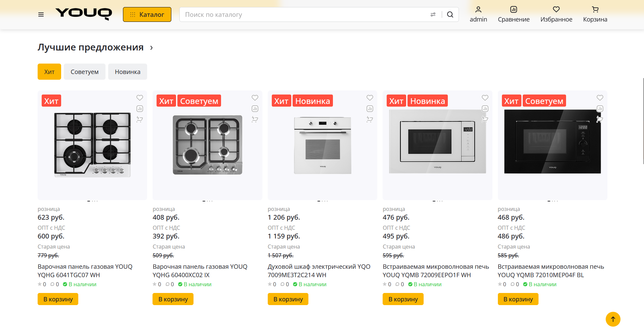
Task: Open the YQMB 72009EEPO1F WH product link
Action: pyautogui.click(x=436, y=271)
